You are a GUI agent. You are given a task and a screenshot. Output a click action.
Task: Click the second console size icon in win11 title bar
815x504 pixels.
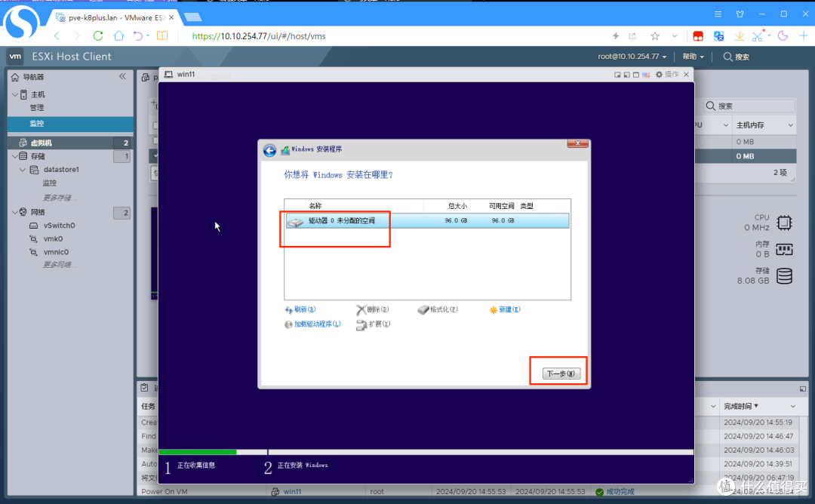point(627,75)
